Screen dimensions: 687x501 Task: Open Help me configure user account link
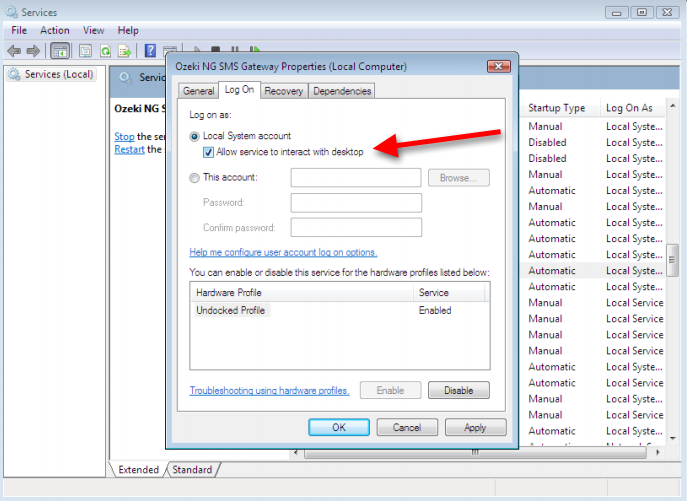(283, 252)
